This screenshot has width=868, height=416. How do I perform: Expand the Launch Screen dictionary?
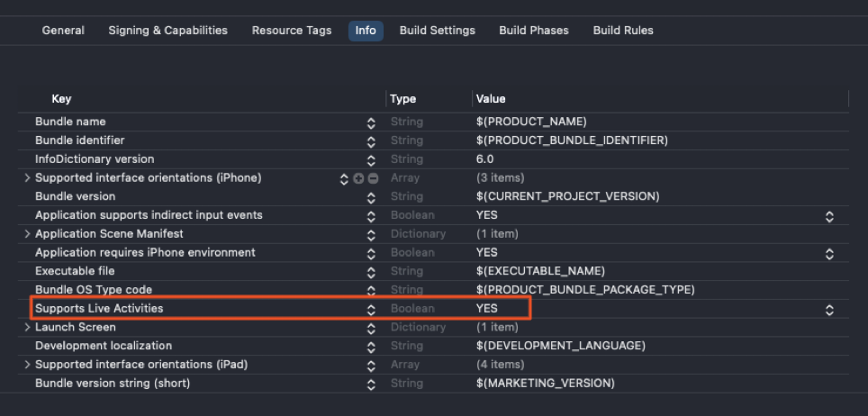[27, 327]
